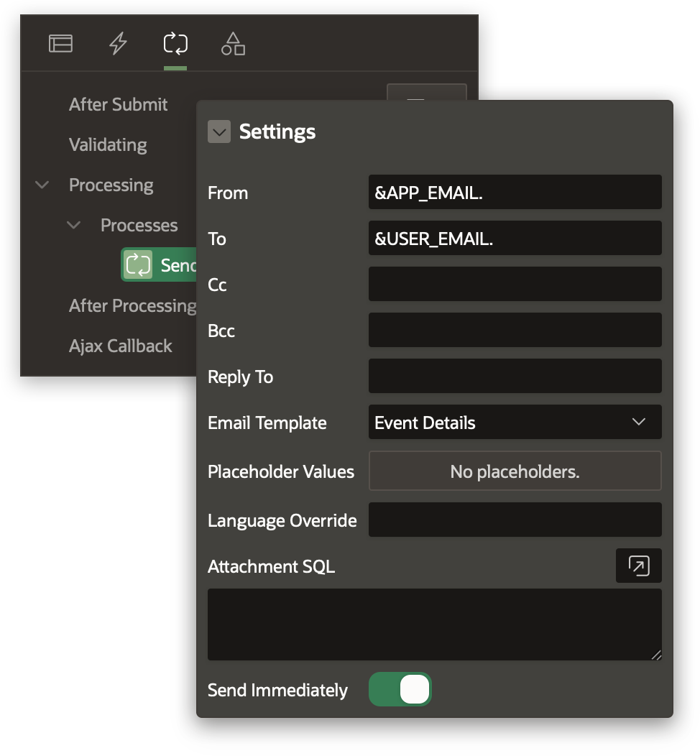Collapse the Settings section
The height and width of the screenshot is (756, 700).
[x=219, y=132]
